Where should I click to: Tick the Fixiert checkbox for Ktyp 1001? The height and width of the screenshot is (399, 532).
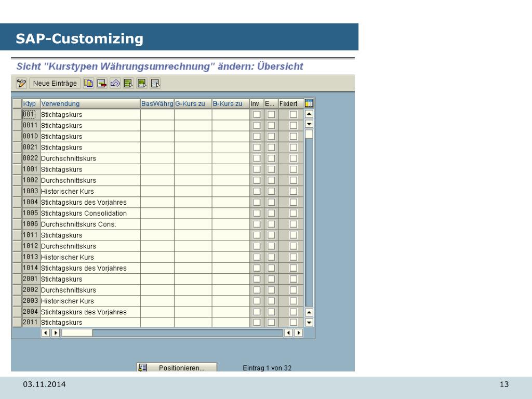(294, 169)
